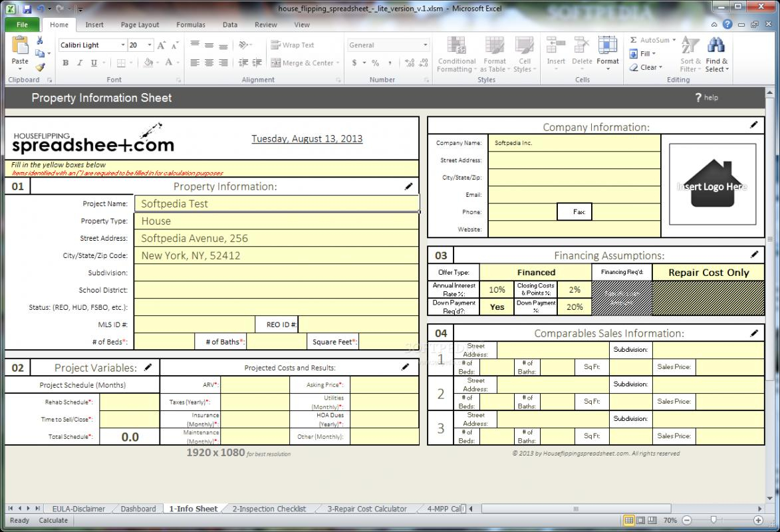Click the Save icon in quick access toolbar
Screen dimensions: 780x532
click(x=27, y=9)
